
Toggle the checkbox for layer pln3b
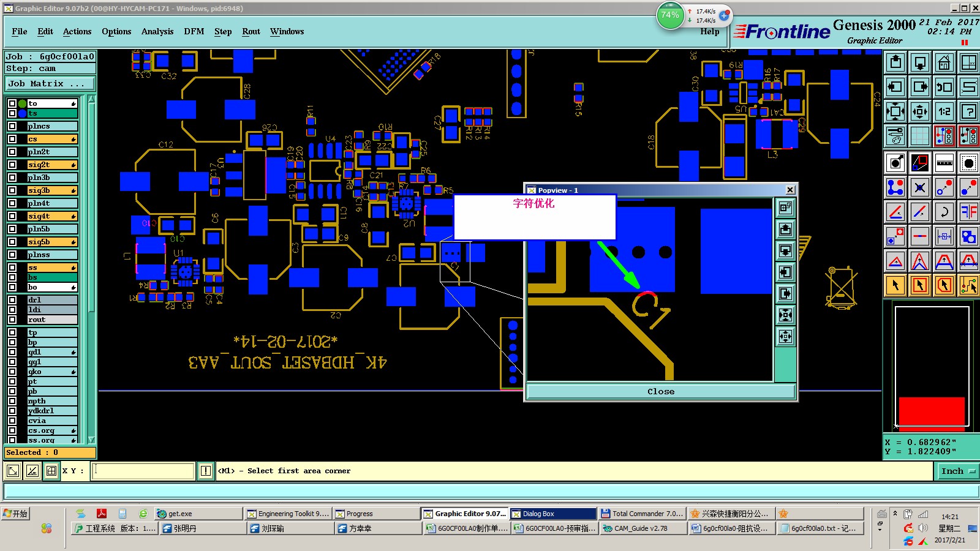(12, 178)
